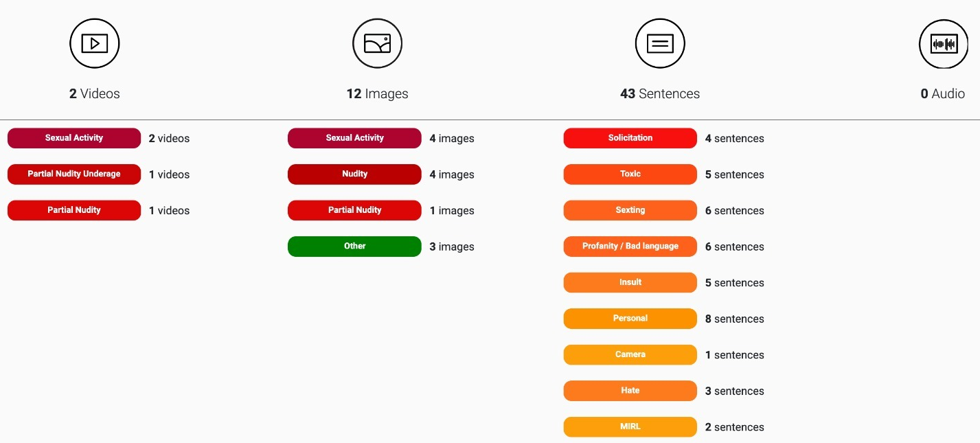Open the Partial Nudity Underage category
Image resolution: width=980 pixels, height=443 pixels.
coord(74,174)
